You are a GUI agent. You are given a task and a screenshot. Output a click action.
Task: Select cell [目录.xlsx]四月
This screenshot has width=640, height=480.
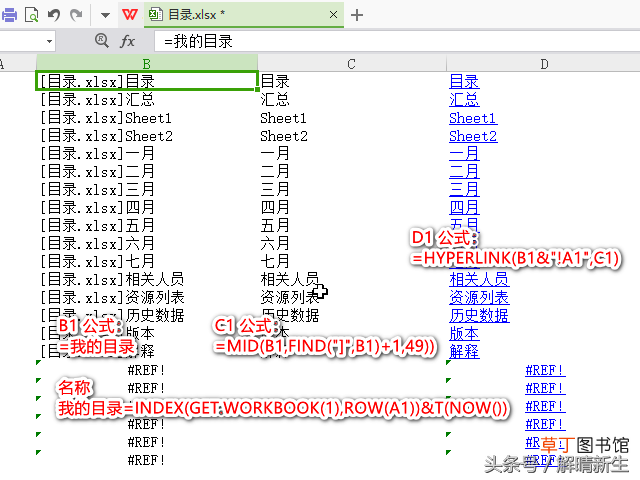tap(147, 207)
